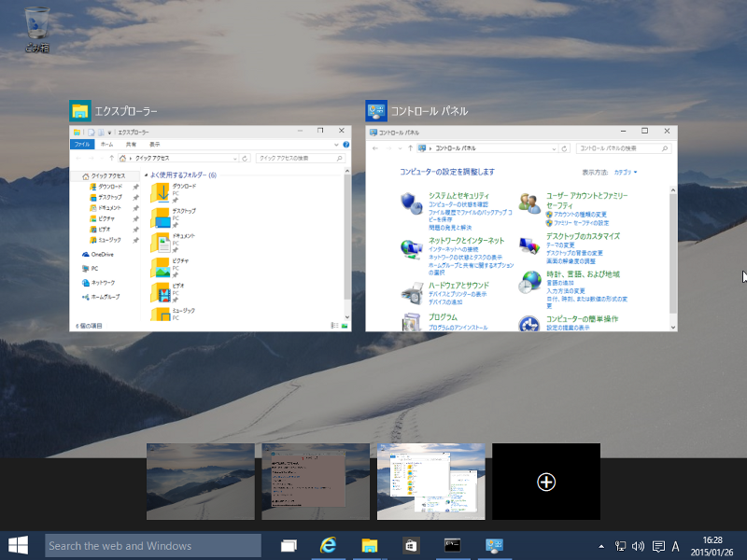Viewport: 747px width, 560px height.
Task: Open the network status tray icon
Action: coord(620,546)
